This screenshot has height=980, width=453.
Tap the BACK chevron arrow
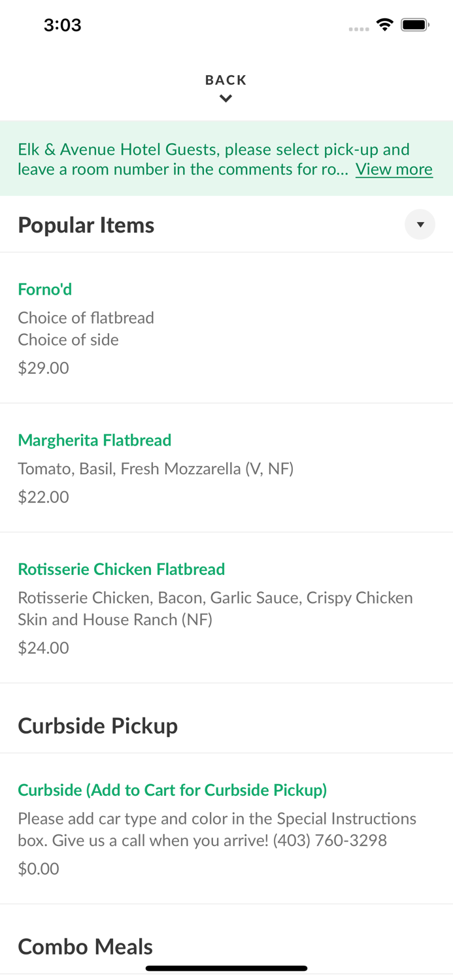226,99
